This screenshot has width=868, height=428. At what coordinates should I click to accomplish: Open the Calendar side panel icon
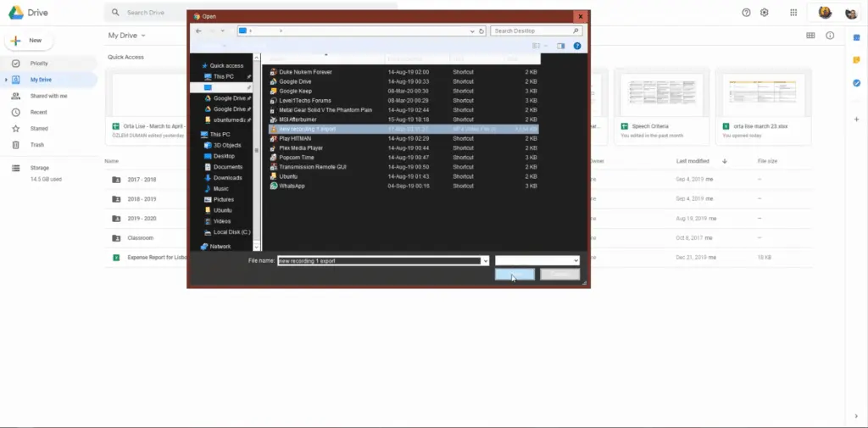click(x=856, y=37)
